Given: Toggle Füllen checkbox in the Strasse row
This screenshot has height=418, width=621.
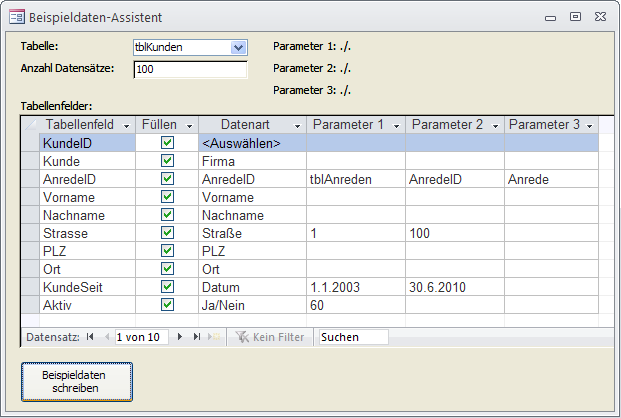Looking at the screenshot, I should coord(167,233).
